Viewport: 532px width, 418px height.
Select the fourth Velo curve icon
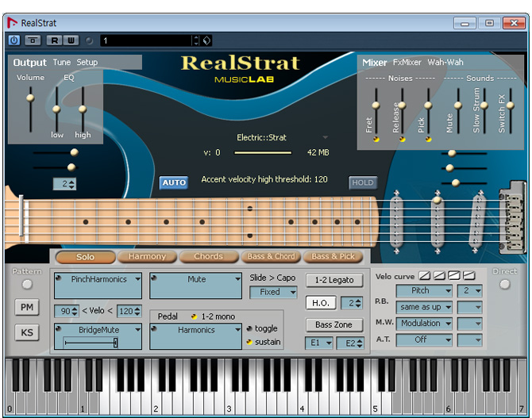click(469, 275)
